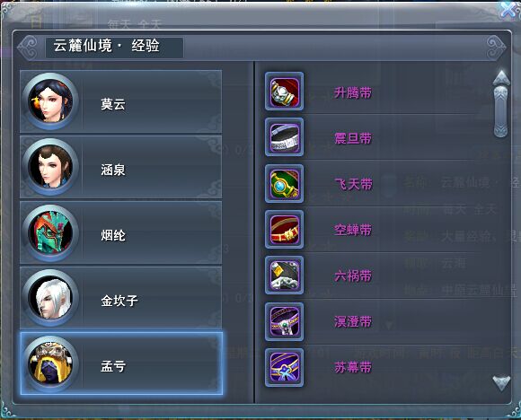The width and height of the screenshot is (521, 420).
Task: Close the 云麓仙境 dungeon window
Action: point(509,9)
